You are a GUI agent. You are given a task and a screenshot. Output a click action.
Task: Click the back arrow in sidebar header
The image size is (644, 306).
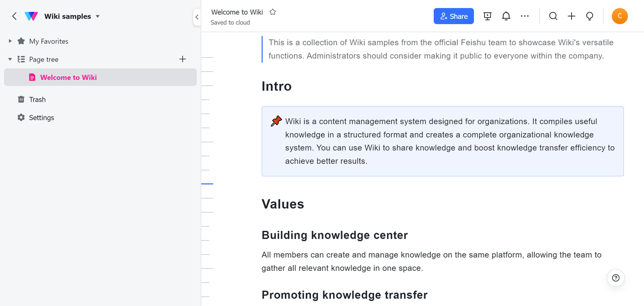pyautogui.click(x=14, y=16)
